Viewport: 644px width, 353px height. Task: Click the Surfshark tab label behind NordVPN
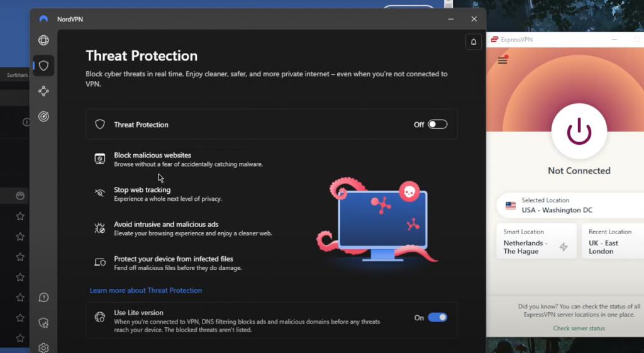tap(17, 75)
